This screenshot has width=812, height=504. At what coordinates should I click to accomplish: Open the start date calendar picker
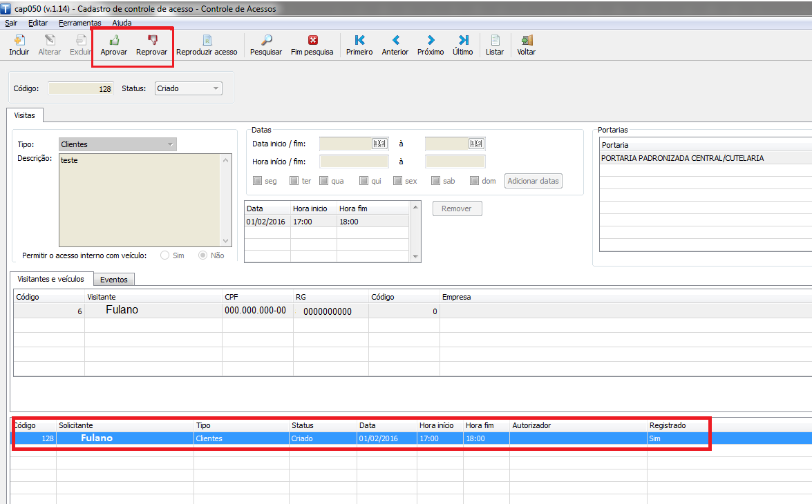(x=379, y=144)
